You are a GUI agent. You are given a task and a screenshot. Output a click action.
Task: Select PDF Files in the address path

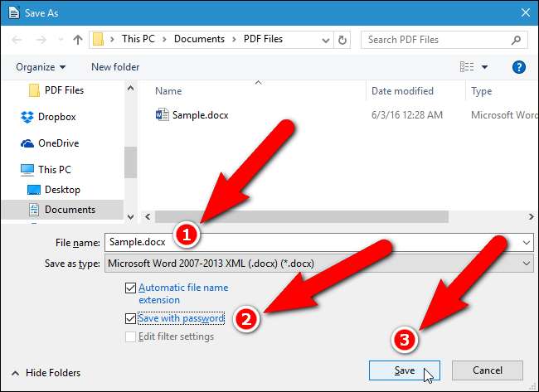[263, 39]
